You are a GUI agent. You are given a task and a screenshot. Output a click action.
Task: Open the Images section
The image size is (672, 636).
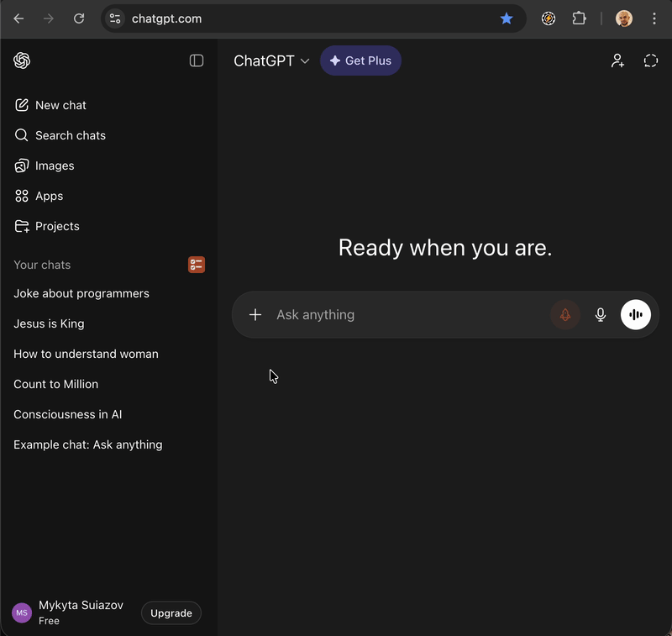pyautogui.click(x=54, y=166)
